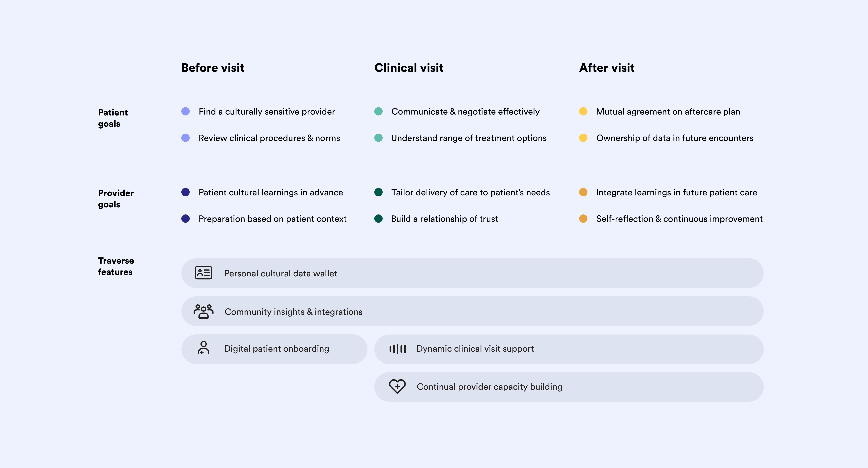
Task: Click dark green dot beside Build a relationship
Action: (378, 219)
